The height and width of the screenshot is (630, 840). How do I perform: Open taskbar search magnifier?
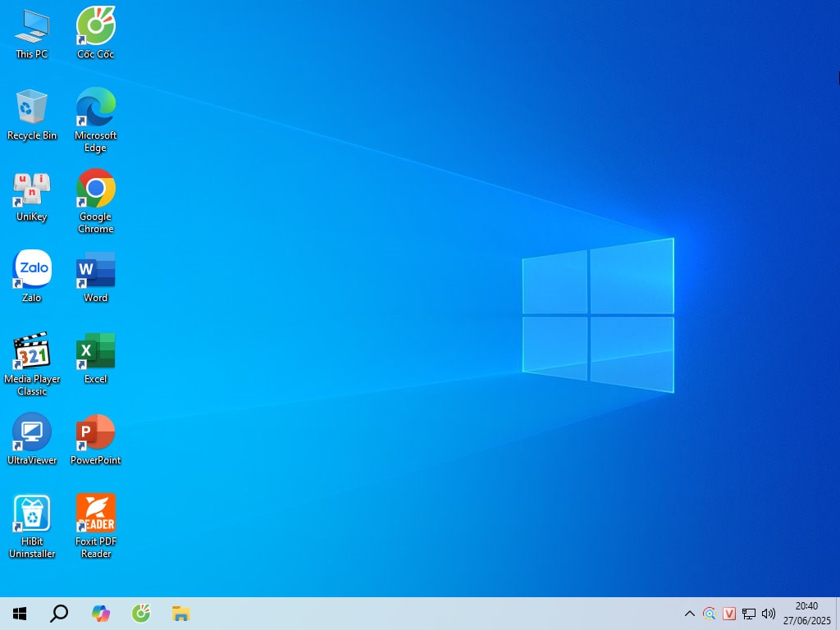[x=59, y=614]
